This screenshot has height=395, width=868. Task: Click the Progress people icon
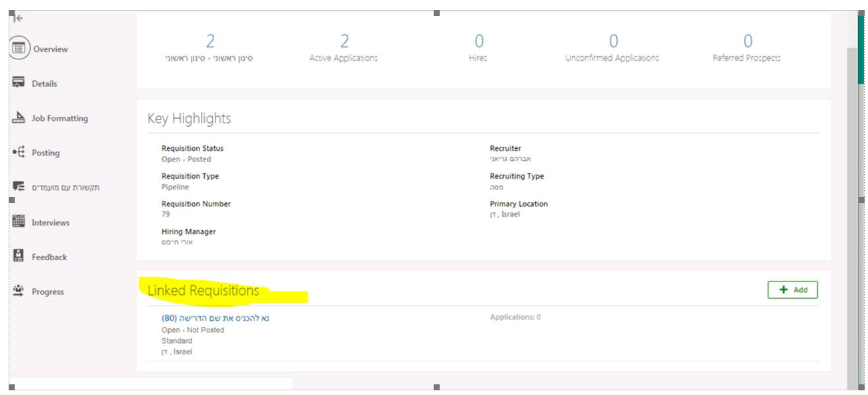point(19,291)
